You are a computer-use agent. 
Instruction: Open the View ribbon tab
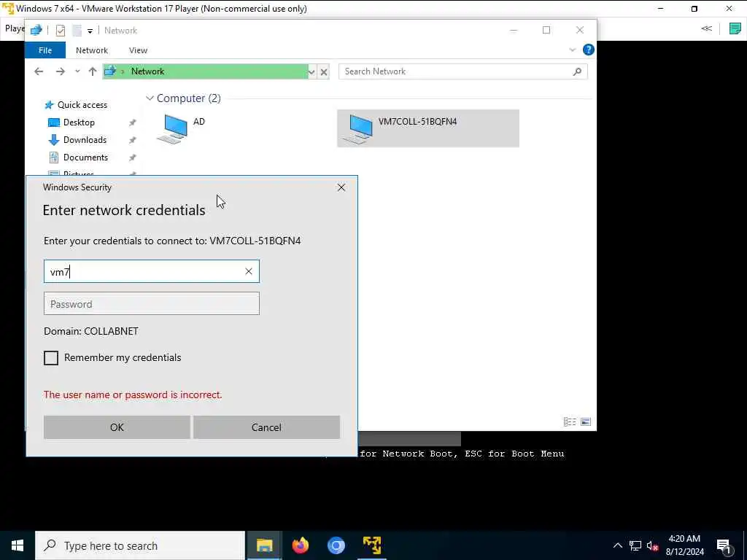(138, 50)
